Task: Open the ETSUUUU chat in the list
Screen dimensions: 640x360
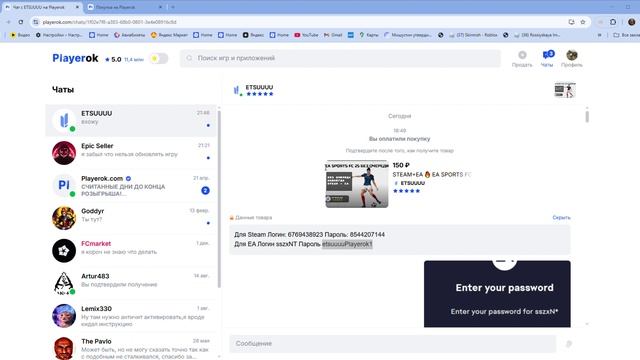Action: tap(131, 120)
